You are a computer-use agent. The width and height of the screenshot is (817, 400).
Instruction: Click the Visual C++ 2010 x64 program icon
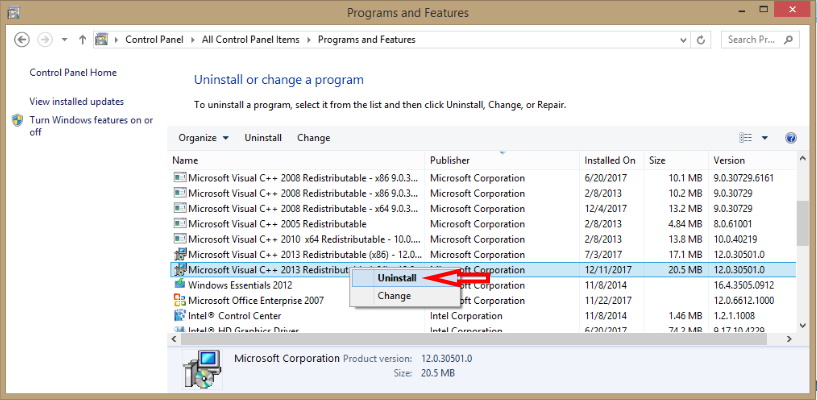tap(180, 239)
